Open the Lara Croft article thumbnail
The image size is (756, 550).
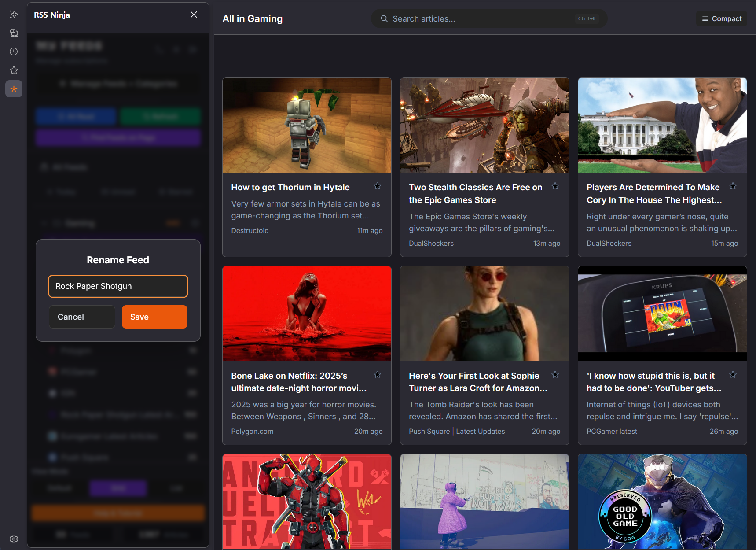click(x=484, y=313)
